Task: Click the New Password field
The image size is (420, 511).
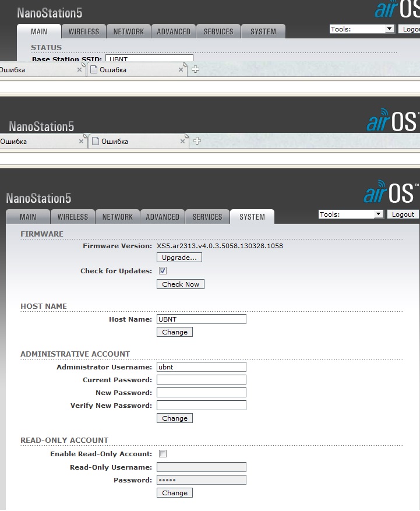Action: click(202, 392)
